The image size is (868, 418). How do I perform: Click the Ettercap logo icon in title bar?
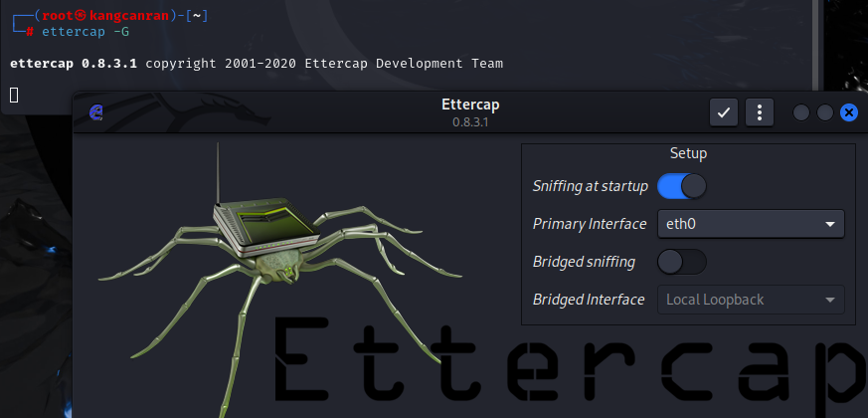pos(96,112)
